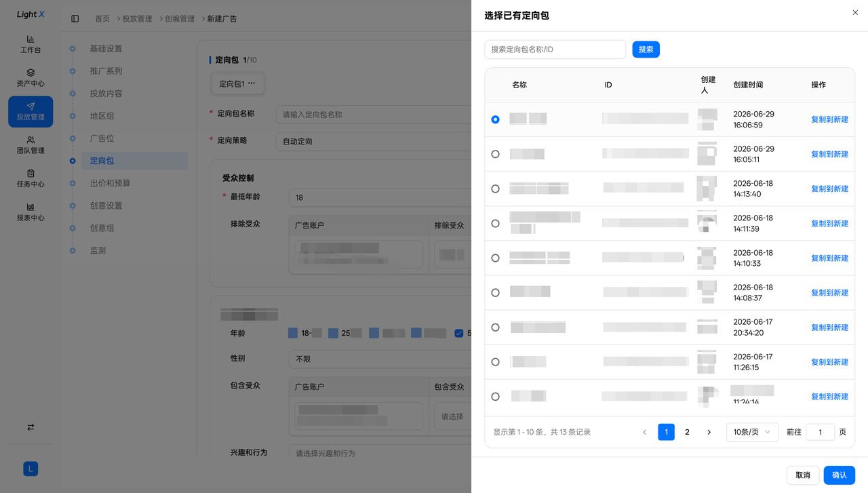Click current page 1 button

[x=666, y=432]
